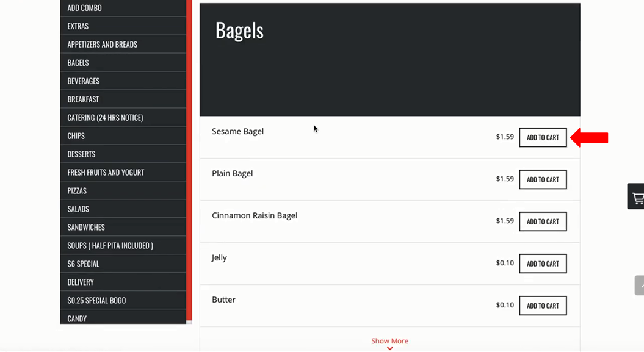Click the back-to-top arrow button
644x352 pixels.
coord(640,285)
